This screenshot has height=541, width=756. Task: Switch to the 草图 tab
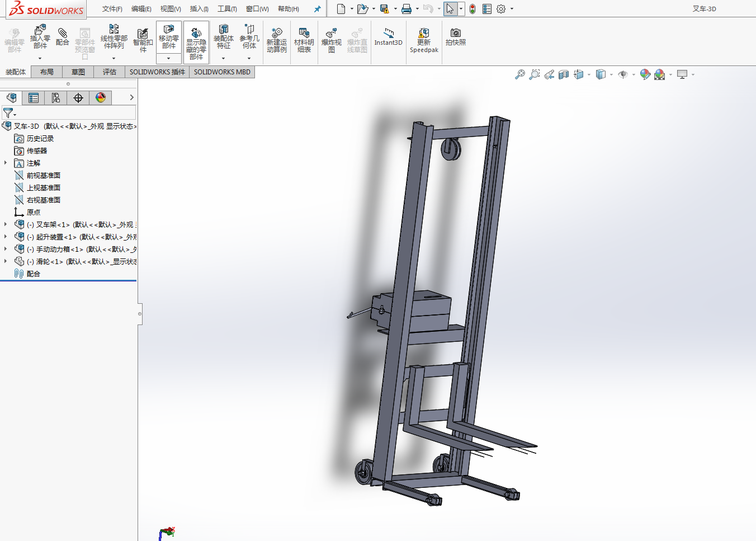click(78, 72)
